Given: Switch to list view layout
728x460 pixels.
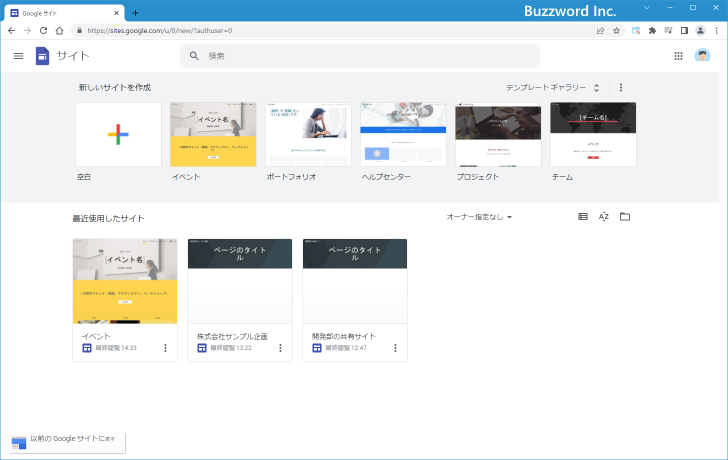Looking at the screenshot, I should coord(583,217).
